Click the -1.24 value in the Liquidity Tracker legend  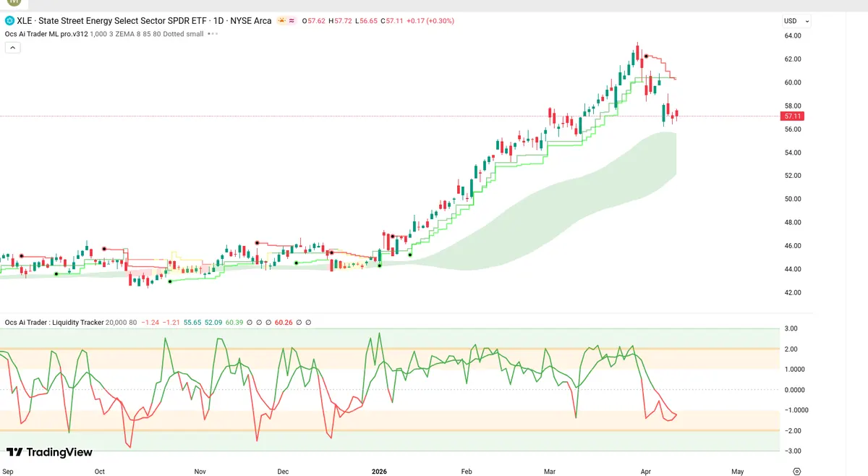click(x=150, y=322)
